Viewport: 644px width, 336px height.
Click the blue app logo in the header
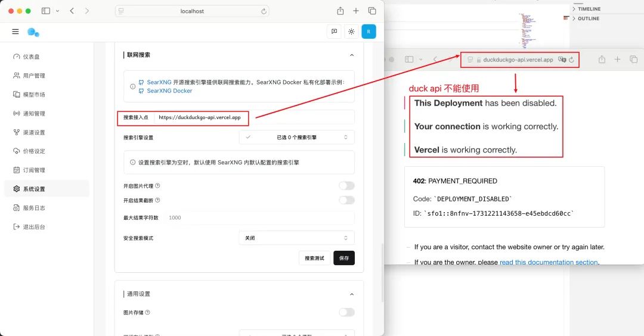click(x=33, y=32)
